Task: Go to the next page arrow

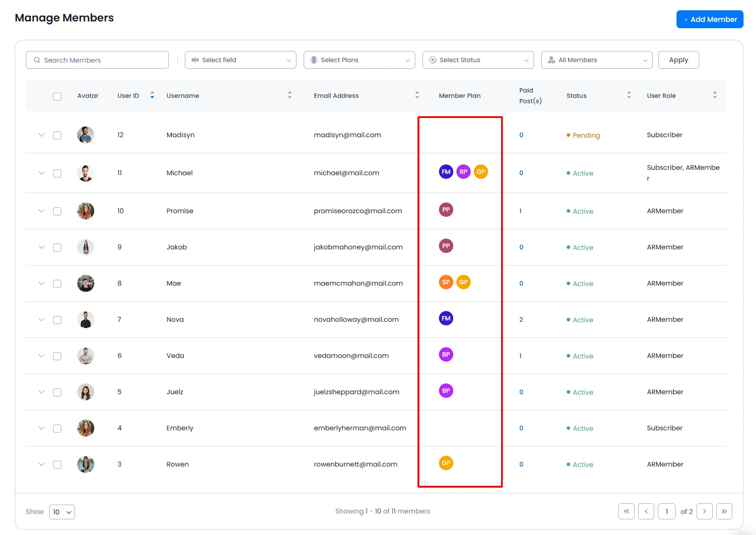Action: (704, 511)
